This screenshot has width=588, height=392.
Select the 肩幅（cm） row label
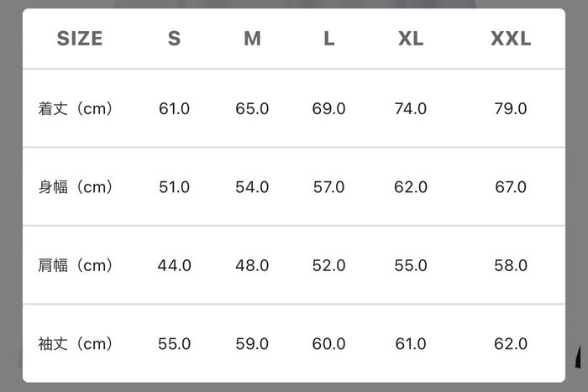76,265
